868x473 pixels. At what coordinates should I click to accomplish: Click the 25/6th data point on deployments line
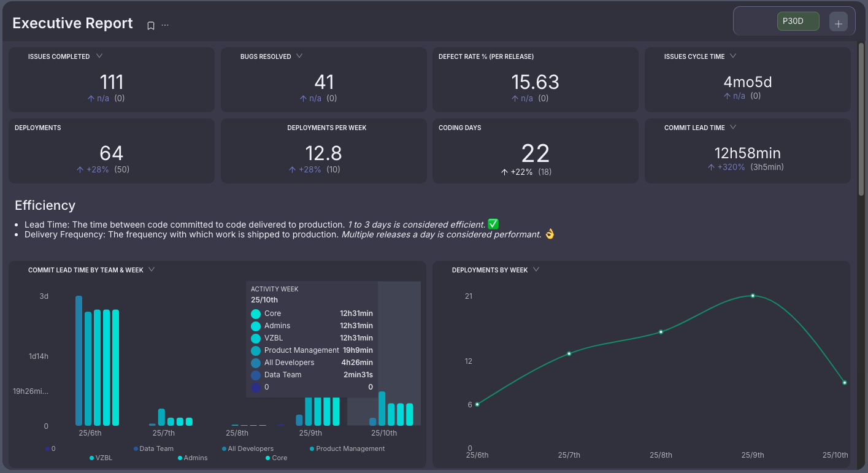tap(477, 404)
